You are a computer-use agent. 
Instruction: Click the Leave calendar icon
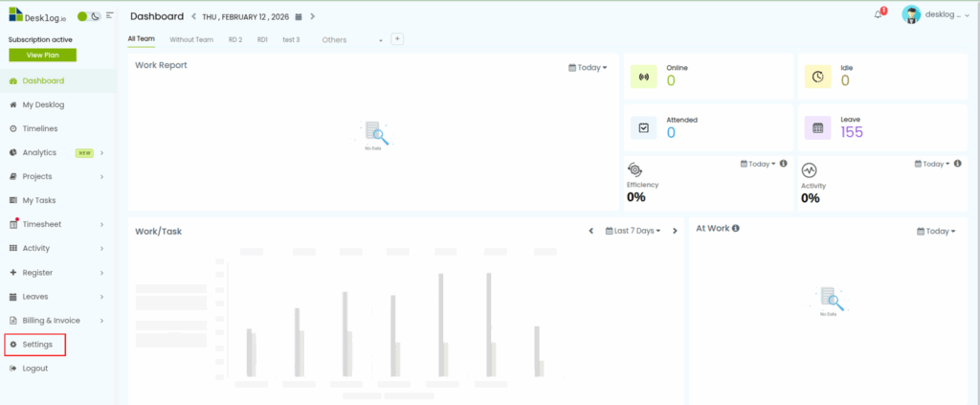pyautogui.click(x=817, y=127)
